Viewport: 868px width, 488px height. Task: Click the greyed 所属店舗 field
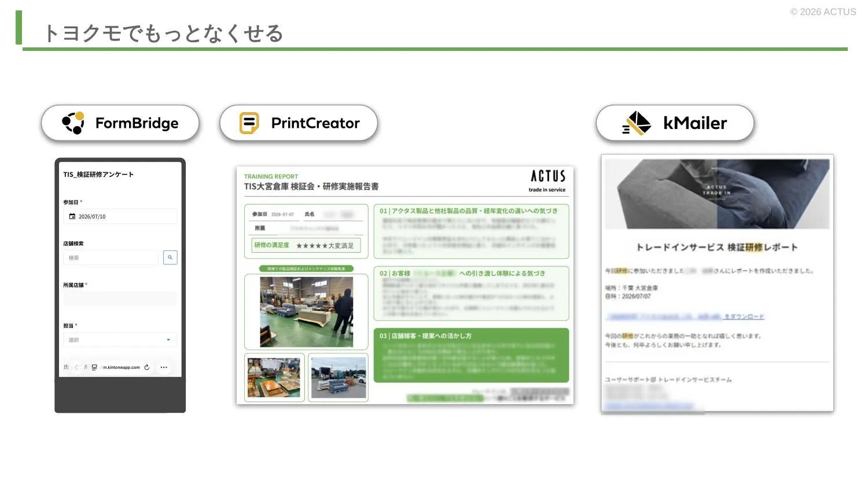click(120, 299)
